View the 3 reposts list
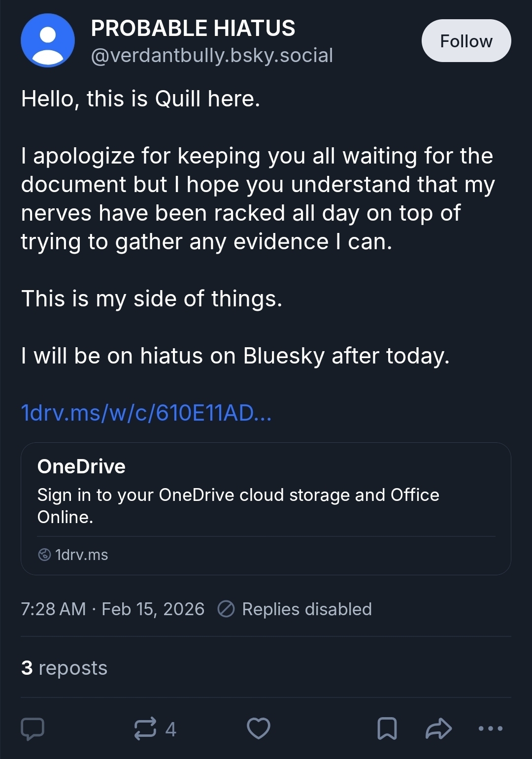 pos(64,668)
